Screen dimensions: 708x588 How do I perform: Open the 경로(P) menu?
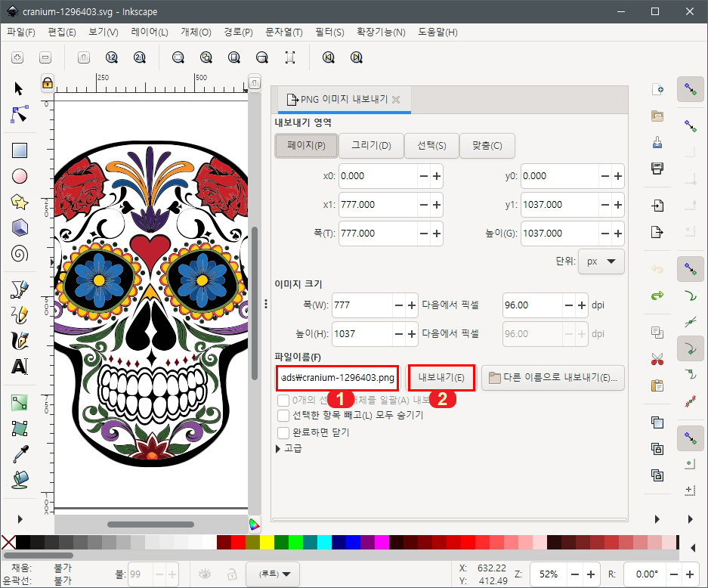tap(238, 32)
